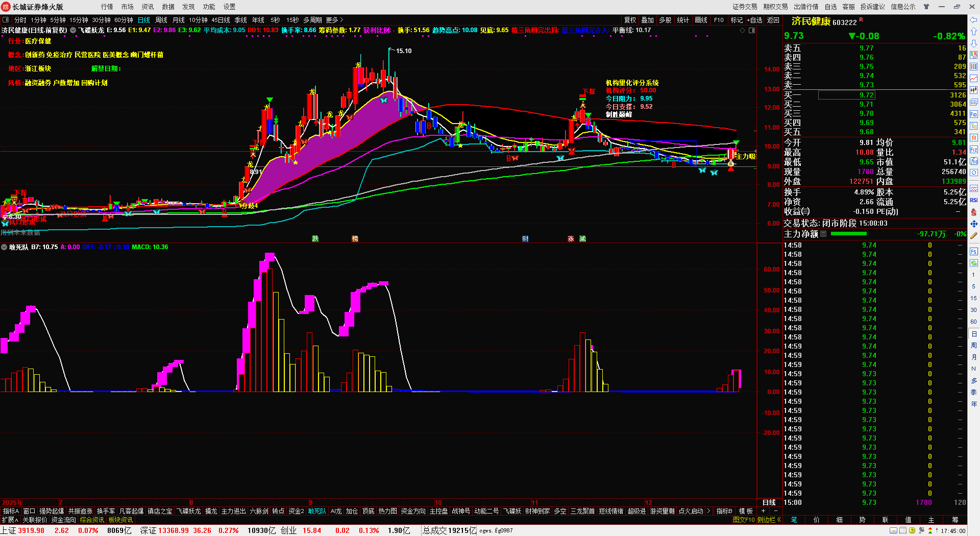Click the plus zoom-in chart button

[x=764, y=511]
